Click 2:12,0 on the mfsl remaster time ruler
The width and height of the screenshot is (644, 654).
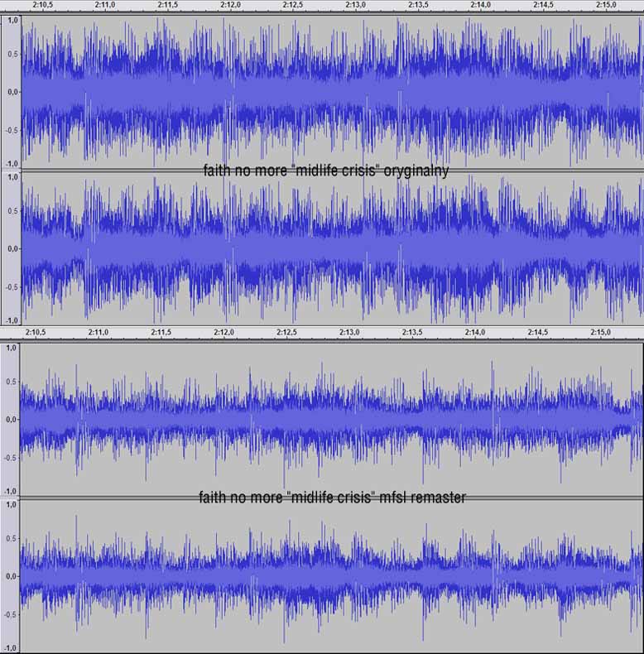tap(224, 333)
